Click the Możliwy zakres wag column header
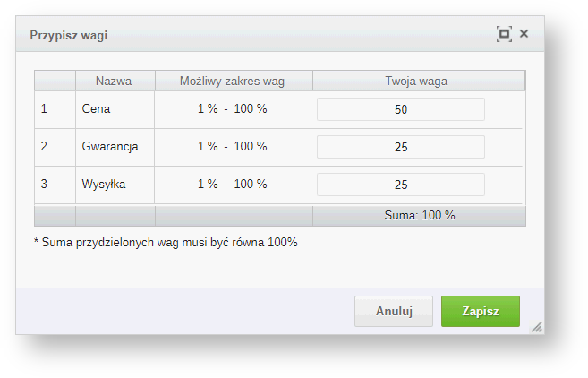 tap(232, 82)
